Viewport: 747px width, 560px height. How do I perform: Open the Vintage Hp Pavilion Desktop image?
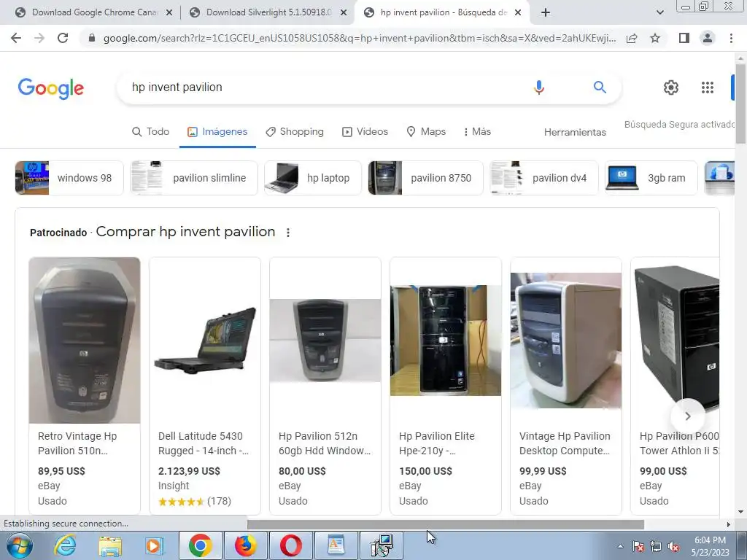click(x=566, y=340)
